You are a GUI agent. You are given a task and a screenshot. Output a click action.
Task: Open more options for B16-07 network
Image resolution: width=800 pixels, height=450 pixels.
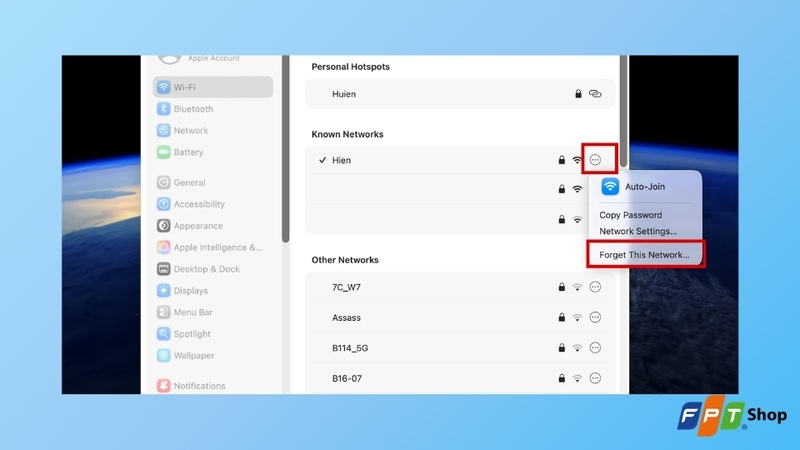coord(595,378)
